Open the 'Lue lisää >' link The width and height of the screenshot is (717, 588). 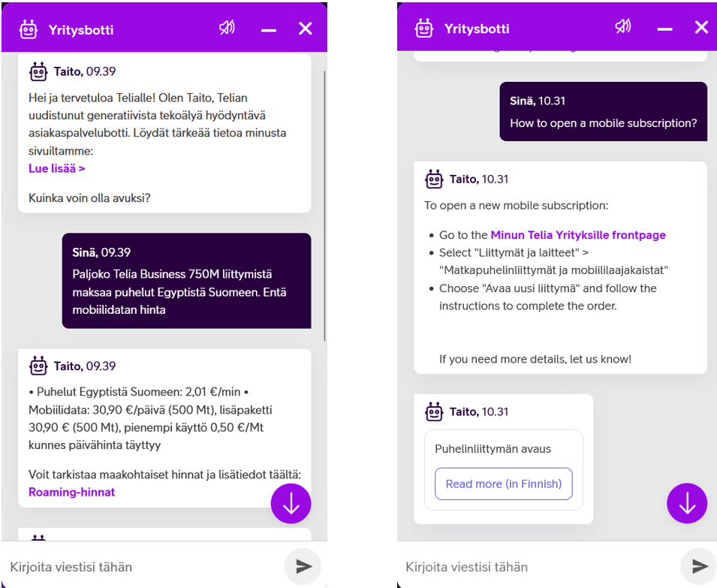coord(57,168)
